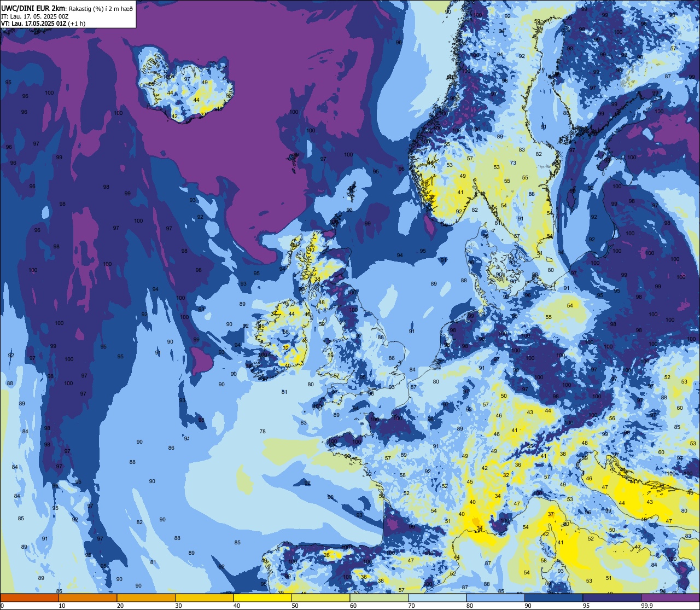Click the "IT: Lau. 17. 05. 2025 00Z" line
This screenshot has height=610, width=700.
34,16
